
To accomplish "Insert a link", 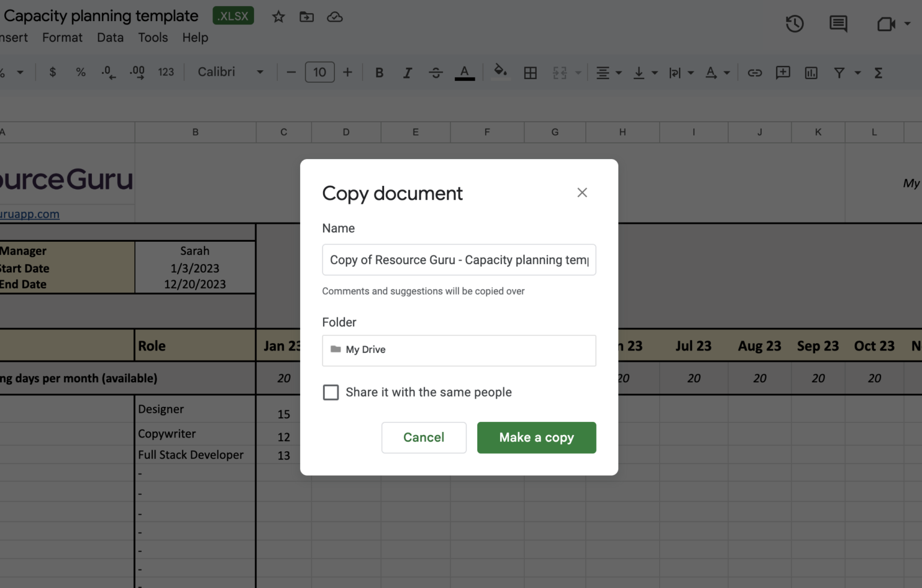I will click(755, 73).
